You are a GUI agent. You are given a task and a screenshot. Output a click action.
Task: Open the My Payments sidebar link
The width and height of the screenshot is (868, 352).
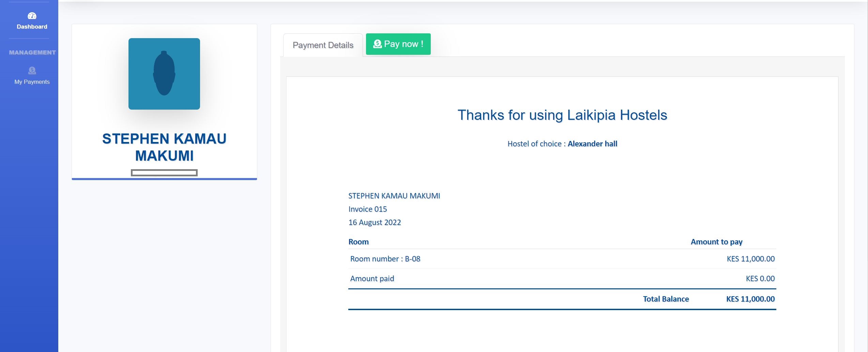pyautogui.click(x=32, y=82)
